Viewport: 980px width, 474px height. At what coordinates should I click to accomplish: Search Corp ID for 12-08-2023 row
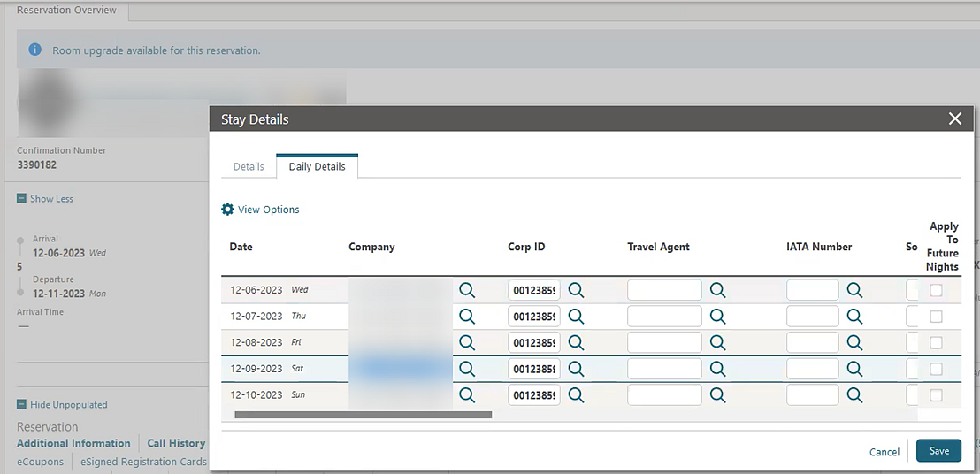(x=576, y=342)
